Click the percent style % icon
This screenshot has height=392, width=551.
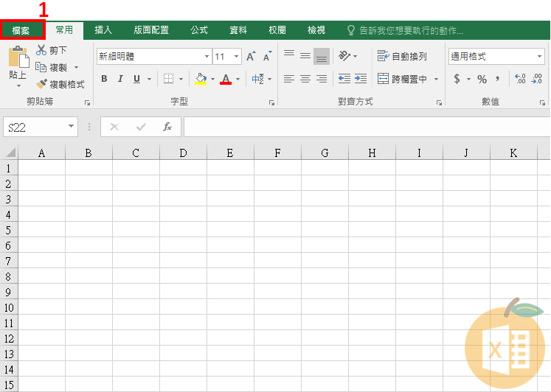[482, 79]
